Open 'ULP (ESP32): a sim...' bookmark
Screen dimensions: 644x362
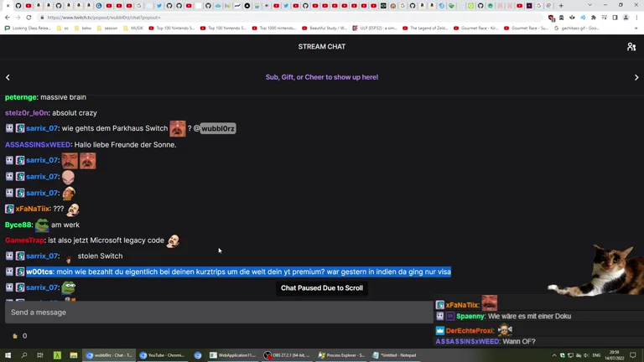pos(376,28)
